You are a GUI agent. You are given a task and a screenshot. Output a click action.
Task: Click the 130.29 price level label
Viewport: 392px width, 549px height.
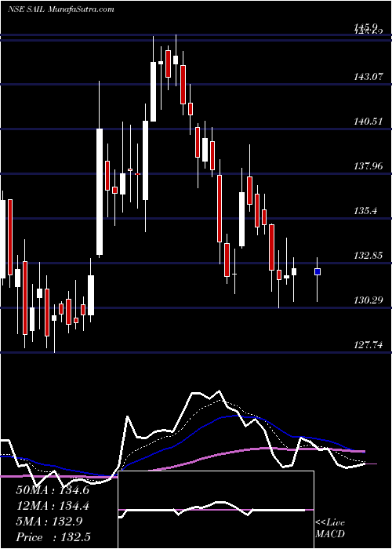[368, 300]
